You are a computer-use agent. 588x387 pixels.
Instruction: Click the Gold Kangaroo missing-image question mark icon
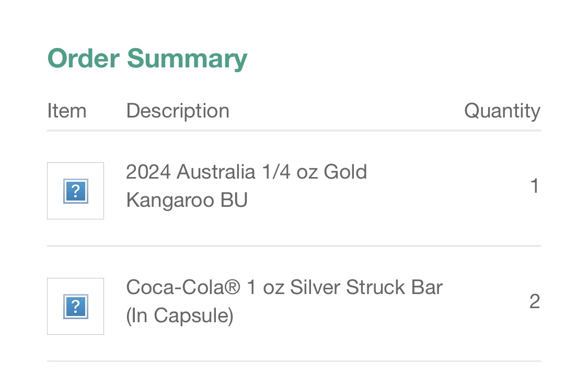click(x=76, y=191)
